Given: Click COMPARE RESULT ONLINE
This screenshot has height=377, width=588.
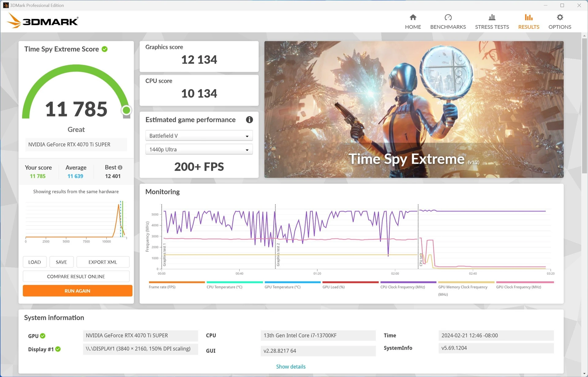Looking at the screenshot, I should tap(76, 276).
